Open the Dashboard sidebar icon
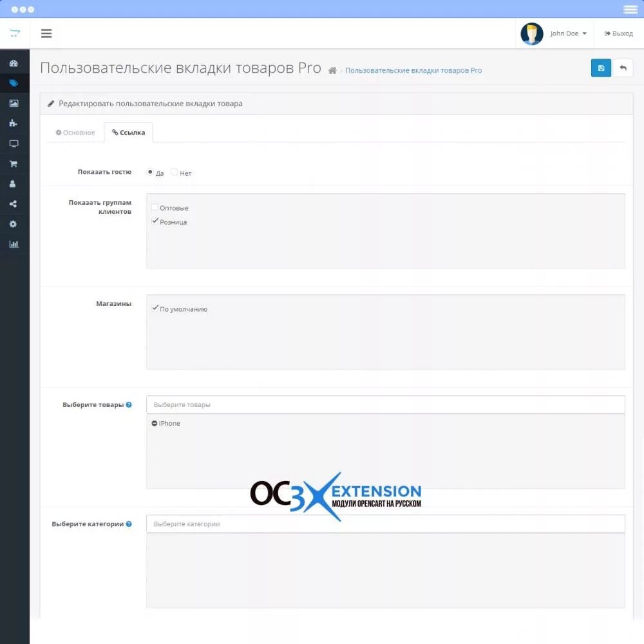Screen dimensions: 644x644 click(x=14, y=63)
